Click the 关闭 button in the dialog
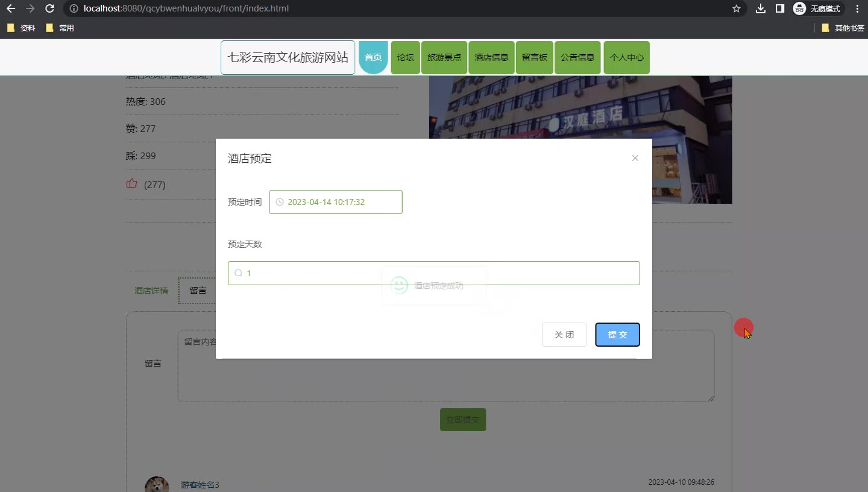The image size is (868, 492). [564, 335]
